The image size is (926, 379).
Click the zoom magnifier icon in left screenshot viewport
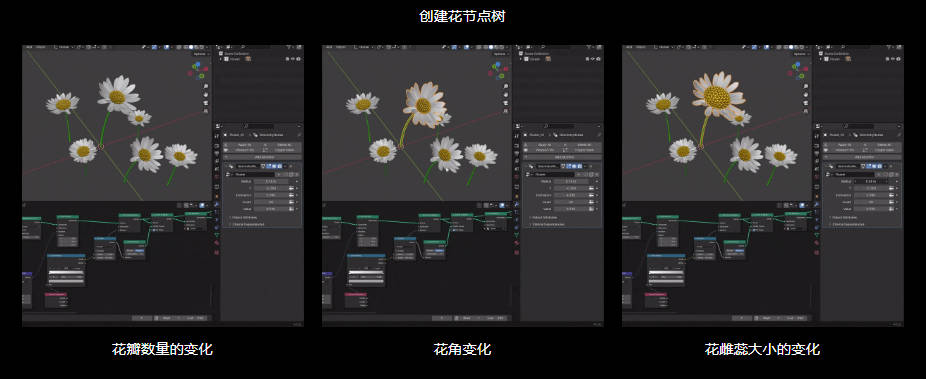point(206,86)
